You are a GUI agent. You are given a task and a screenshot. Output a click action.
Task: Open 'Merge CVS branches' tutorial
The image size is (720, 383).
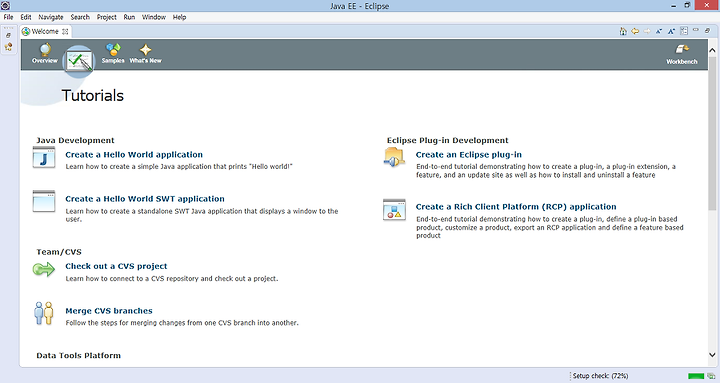click(109, 311)
